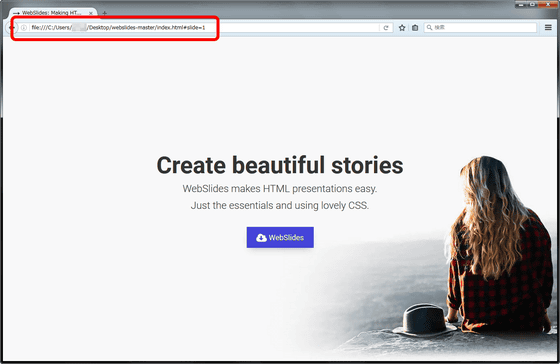Reload the page with the refresh icon

click(x=386, y=28)
